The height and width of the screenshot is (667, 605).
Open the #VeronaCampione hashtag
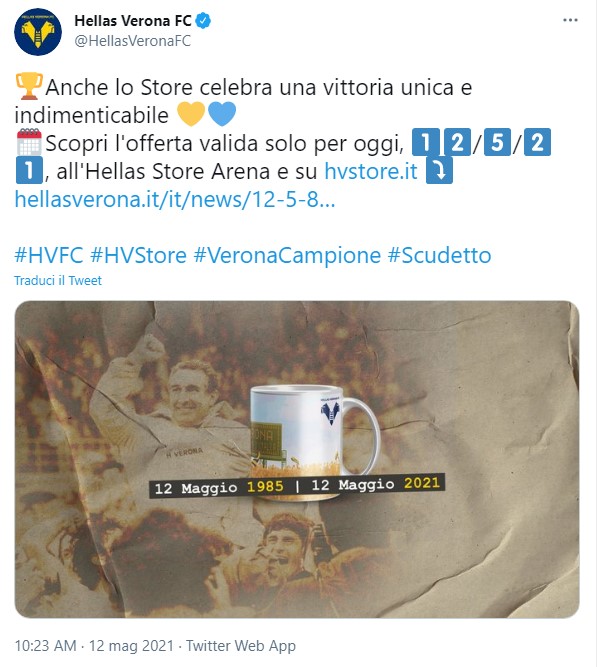287,255
